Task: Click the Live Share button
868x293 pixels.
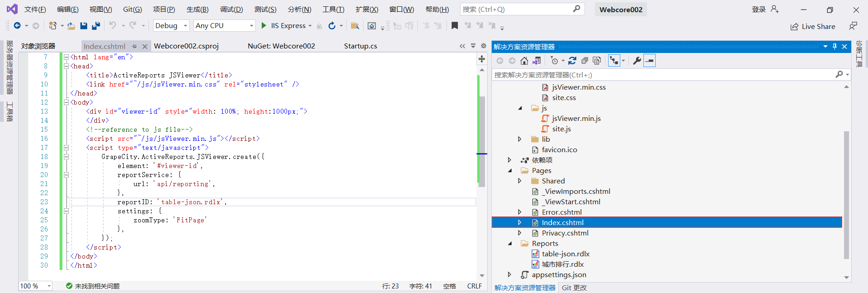Action: coord(813,27)
